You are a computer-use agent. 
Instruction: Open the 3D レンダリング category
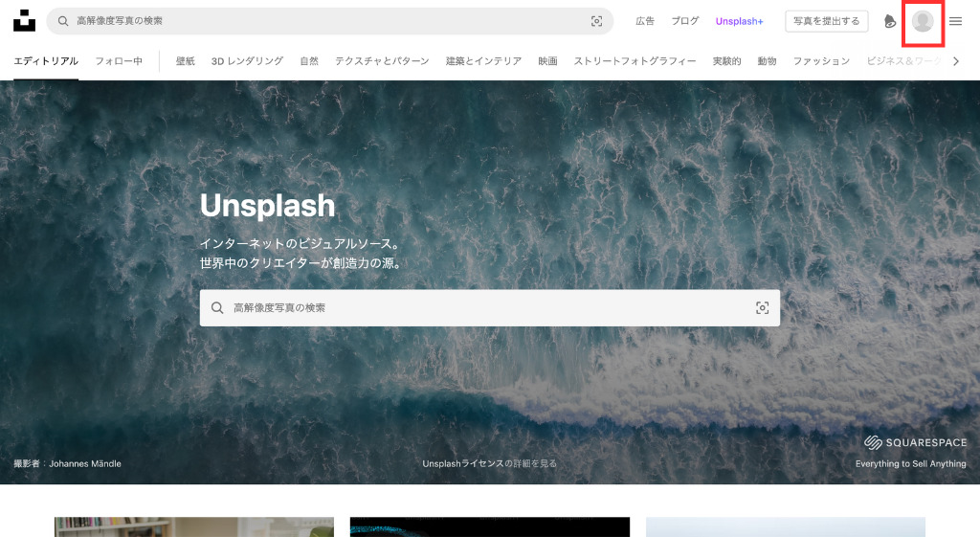pyautogui.click(x=247, y=61)
